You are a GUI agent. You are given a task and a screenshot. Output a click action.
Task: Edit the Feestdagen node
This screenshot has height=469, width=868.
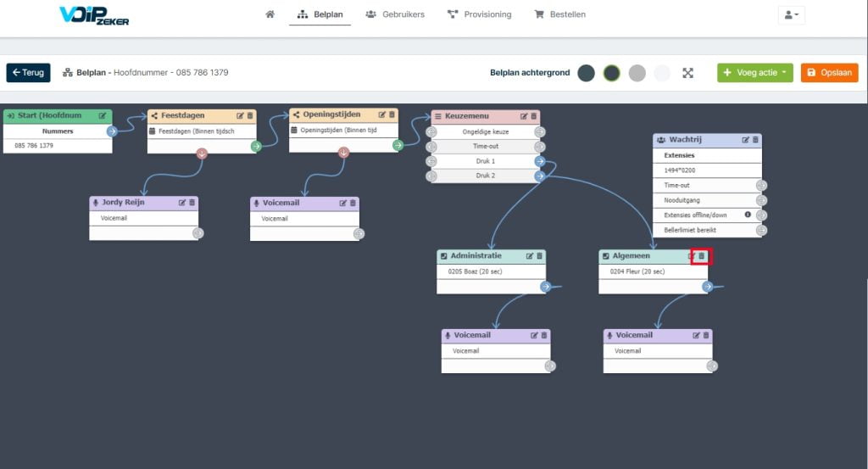[x=240, y=115]
